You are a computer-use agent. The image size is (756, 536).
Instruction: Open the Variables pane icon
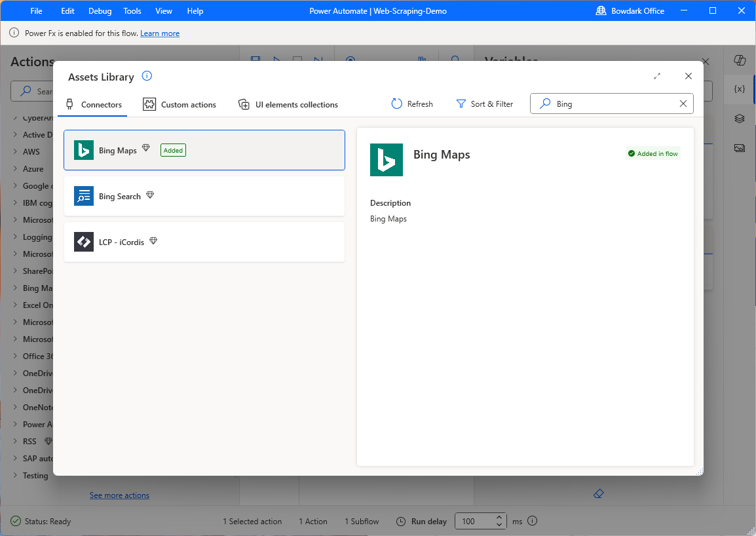coord(740,88)
